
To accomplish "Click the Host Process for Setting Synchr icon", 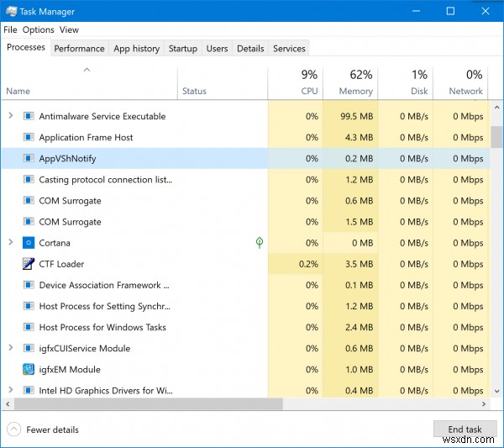I will click(x=29, y=306).
